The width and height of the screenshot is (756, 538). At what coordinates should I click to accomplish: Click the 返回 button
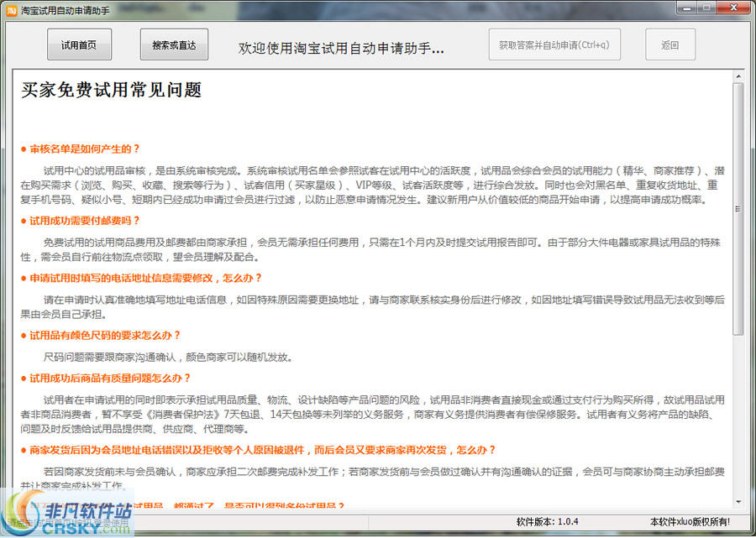tap(670, 44)
